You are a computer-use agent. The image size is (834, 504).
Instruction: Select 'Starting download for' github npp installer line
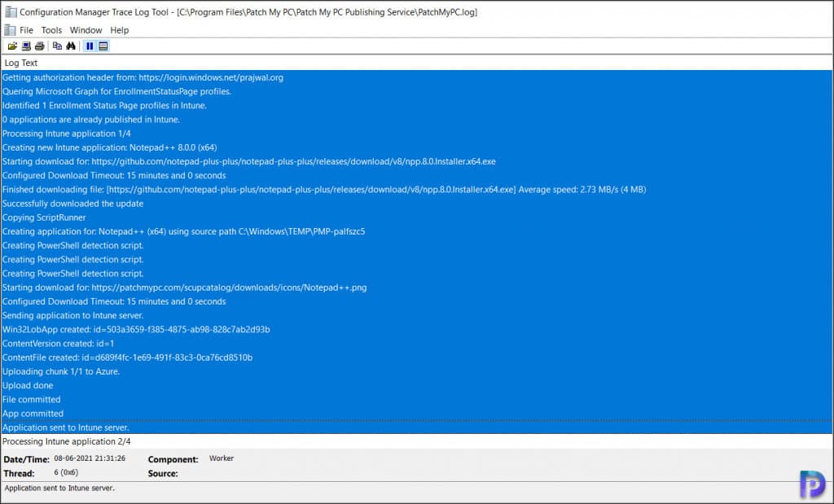416,161
